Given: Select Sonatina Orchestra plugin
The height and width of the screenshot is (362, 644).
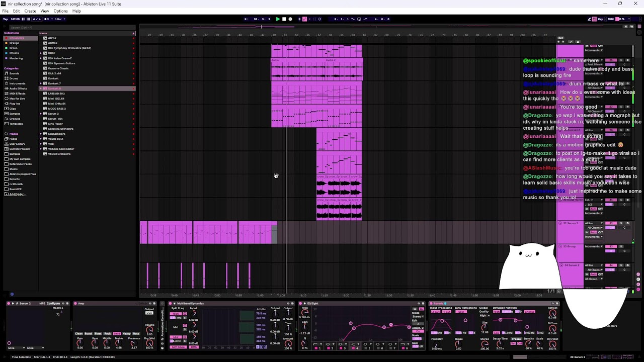Looking at the screenshot, I should coord(60,129).
